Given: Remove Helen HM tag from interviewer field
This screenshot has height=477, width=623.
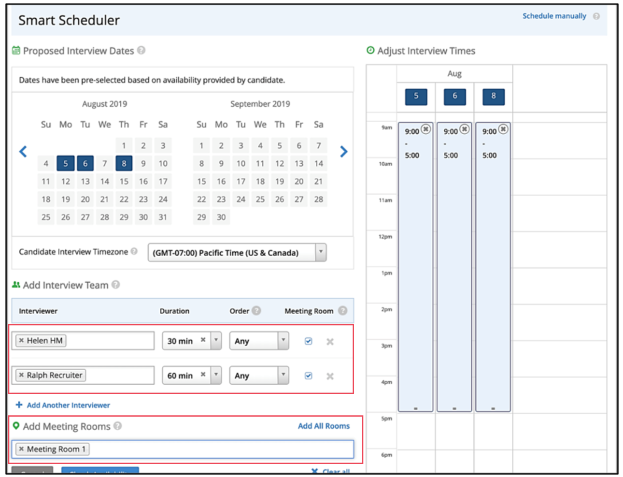Looking at the screenshot, I should point(21,340).
